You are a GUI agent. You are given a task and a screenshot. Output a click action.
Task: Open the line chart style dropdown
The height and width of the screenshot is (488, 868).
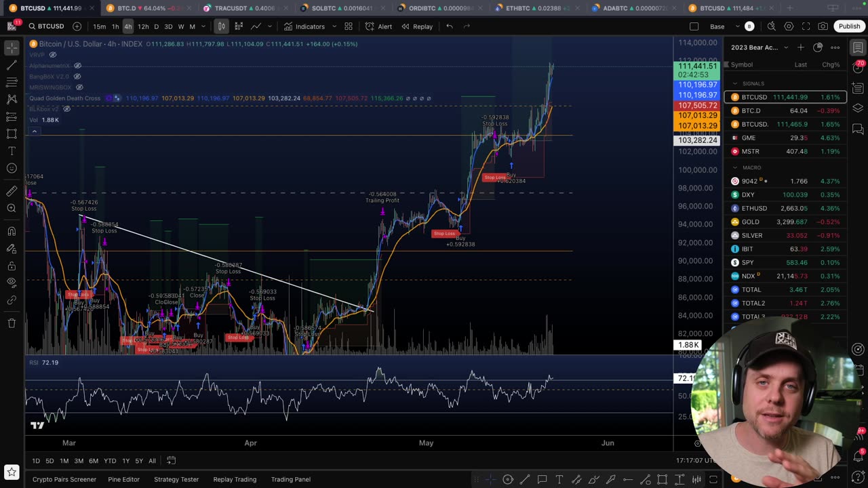point(269,26)
